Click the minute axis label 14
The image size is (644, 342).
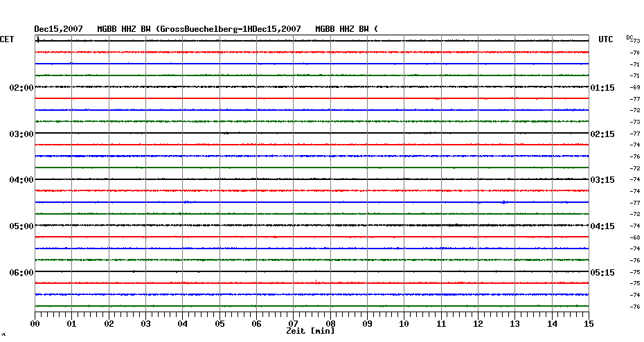(x=552, y=324)
